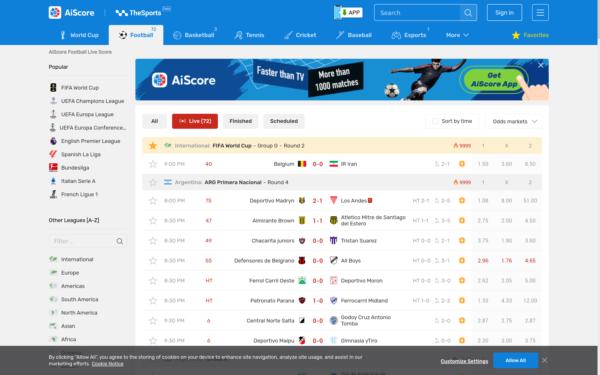Select the Football tab
This screenshot has height=375, width=600.
coord(136,35)
